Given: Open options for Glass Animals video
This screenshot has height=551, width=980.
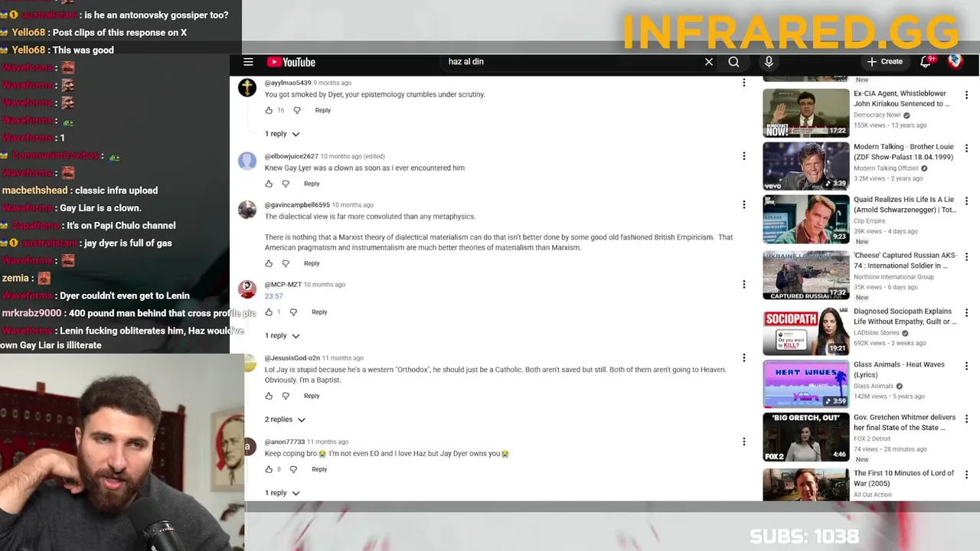Looking at the screenshot, I should pos(966,367).
